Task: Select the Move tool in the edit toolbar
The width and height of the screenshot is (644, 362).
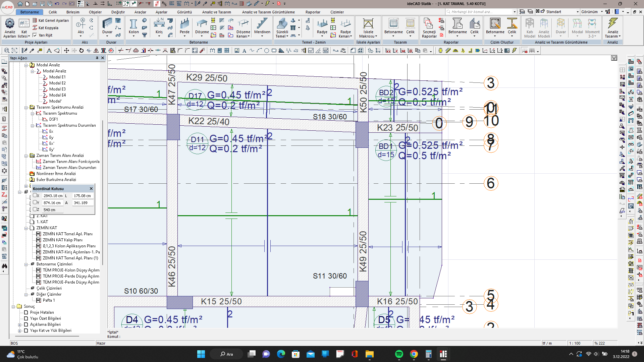Action: coord(66,51)
